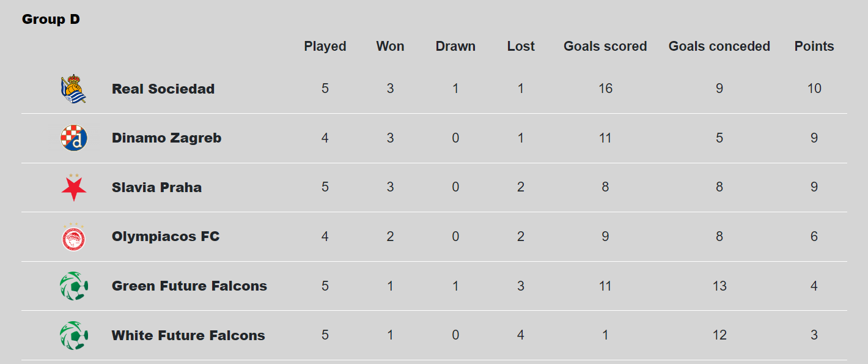Click the Goals scored column header
The height and width of the screenshot is (364, 868).
click(x=605, y=46)
